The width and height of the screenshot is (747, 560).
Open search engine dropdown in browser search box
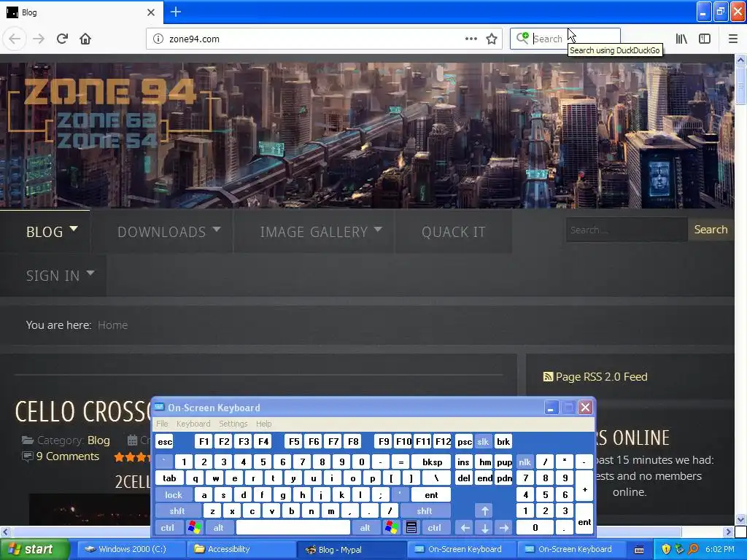tap(522, 38)
